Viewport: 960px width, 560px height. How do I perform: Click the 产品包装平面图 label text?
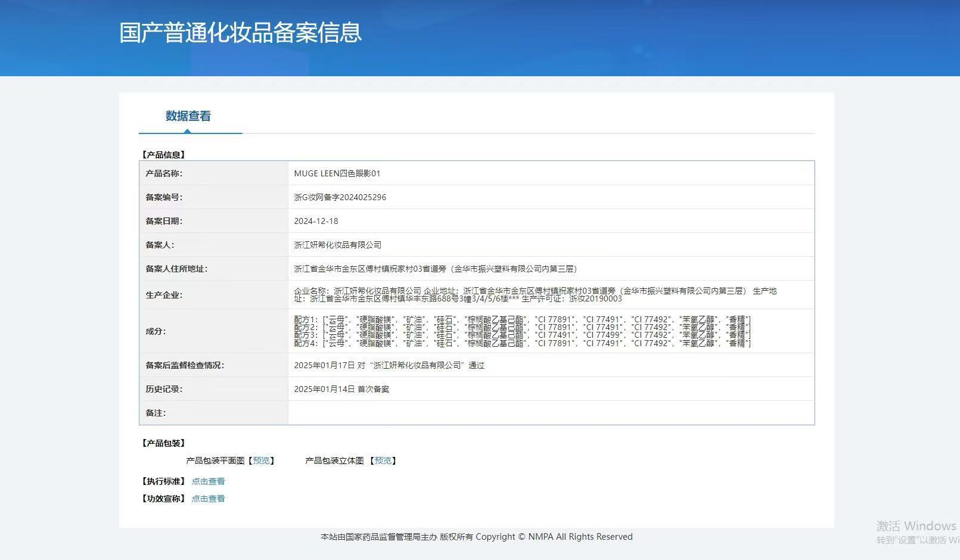pyautogui.click(x=215, y=461)
